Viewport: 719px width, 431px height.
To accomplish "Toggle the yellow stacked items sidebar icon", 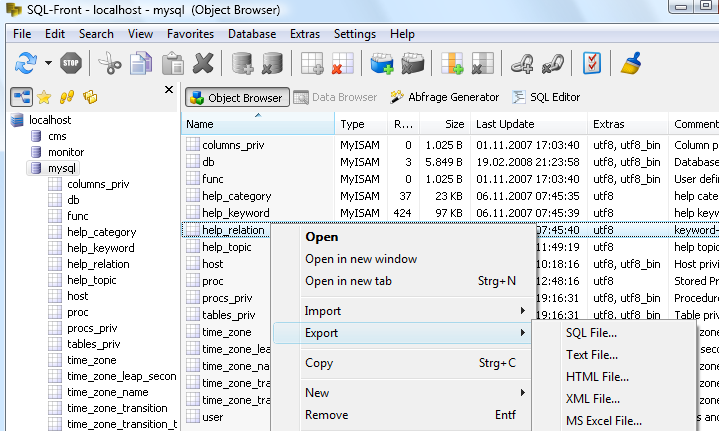I will click(x=90, y=97).
